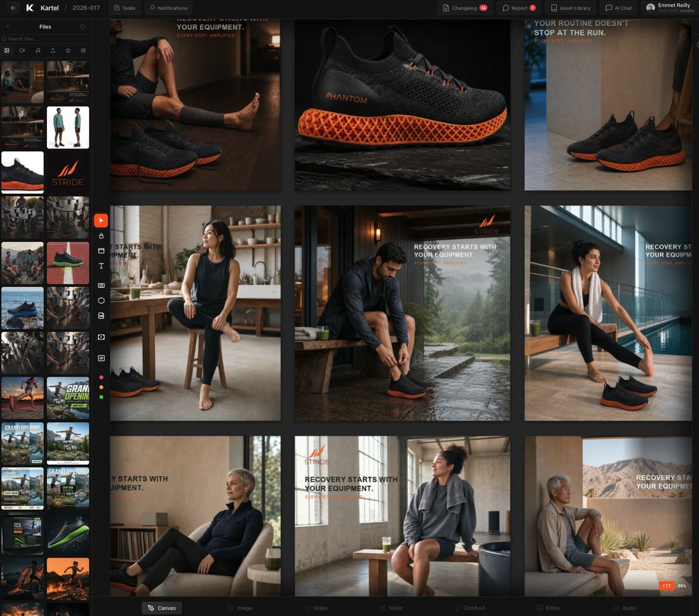Select the arrow pointer tool
Image resolution: width=699 pixels, height=616 pixels.
(x=101, y=220)
